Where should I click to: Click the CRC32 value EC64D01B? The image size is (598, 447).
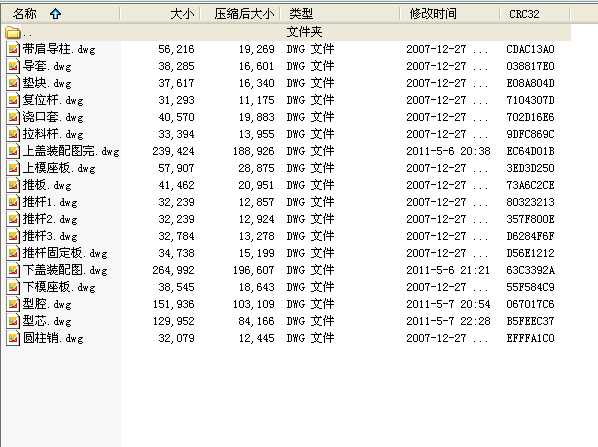pyautogui.click(x=530, y=151)
